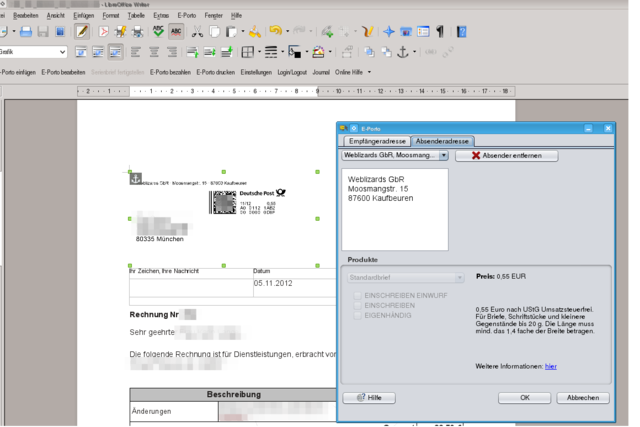640x427 pixels.
Task: Open the Paste options dropdown arrow
Action: click(243, 31)
